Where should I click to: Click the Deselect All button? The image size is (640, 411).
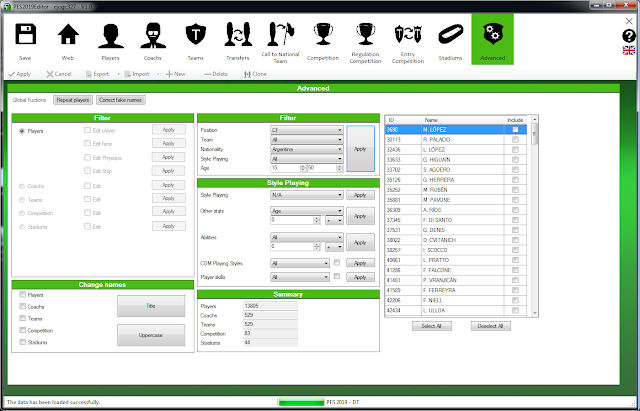click(491, 326)
